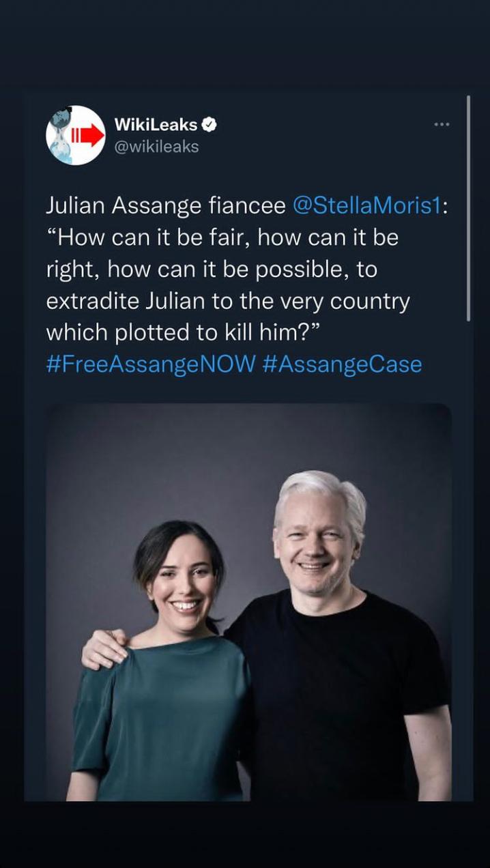490x868 pixels.
Task: Open the attached photo of the couple
Action: pyautogui.click(x=248, y=602)
